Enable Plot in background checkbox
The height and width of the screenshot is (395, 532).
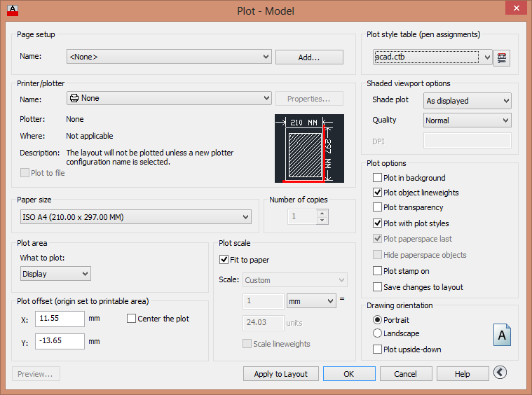pos(377,178)
